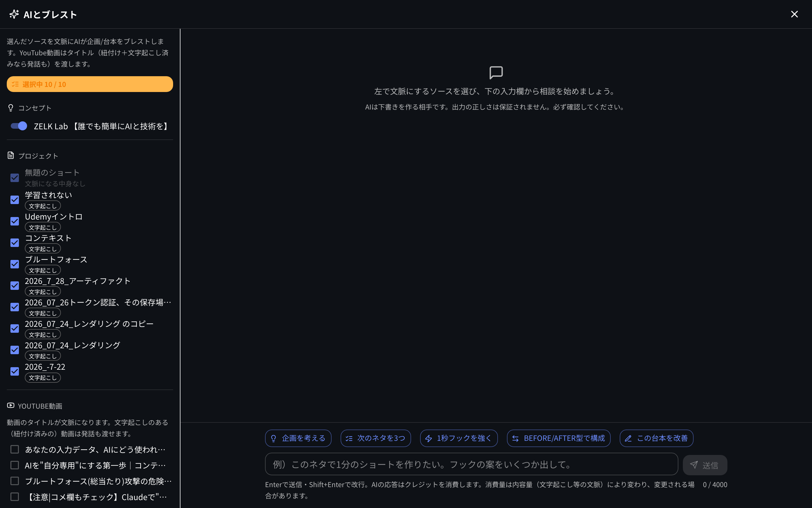Click the 送信 send button
Viewport: 812px width, 508px height.
click(705, 465)
